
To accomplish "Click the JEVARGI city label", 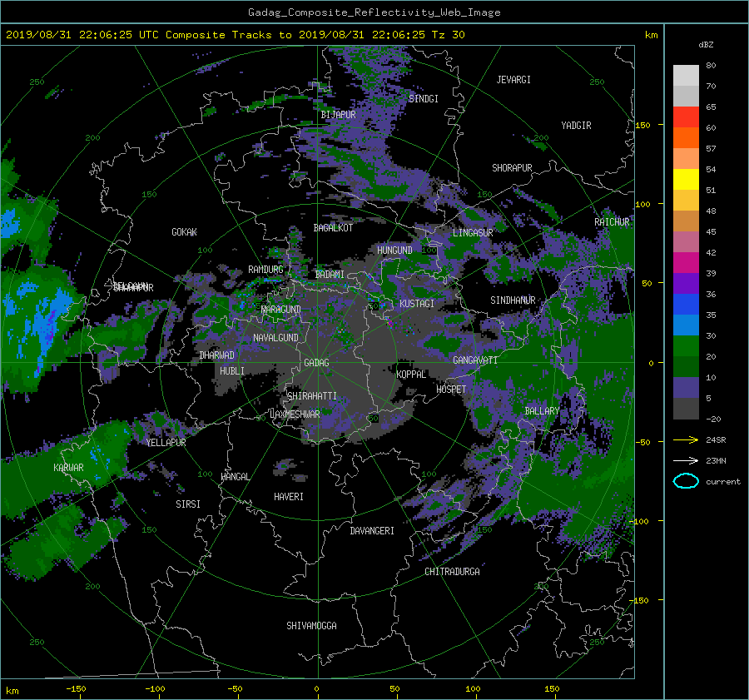I will [x=513, y=80].
